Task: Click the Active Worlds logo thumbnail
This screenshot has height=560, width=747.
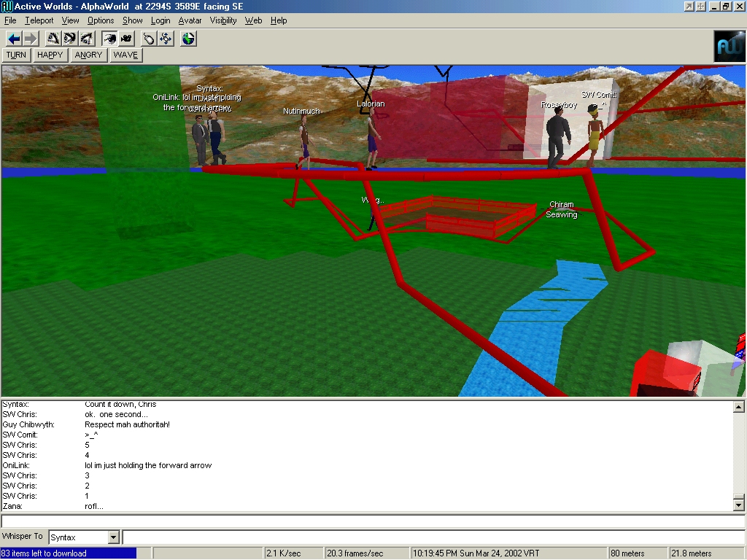Action: pyautogui.click(x=729, y=47)
